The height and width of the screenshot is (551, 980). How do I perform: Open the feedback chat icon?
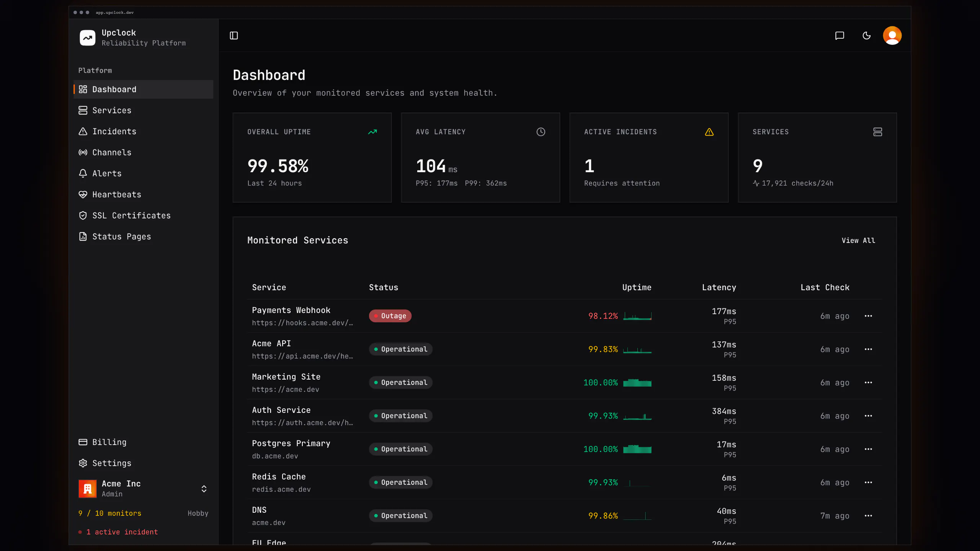[840, 36]
